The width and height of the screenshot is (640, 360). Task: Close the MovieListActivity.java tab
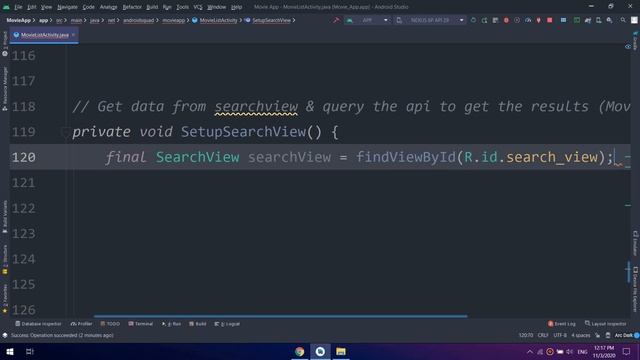click(x=73, y=35)
